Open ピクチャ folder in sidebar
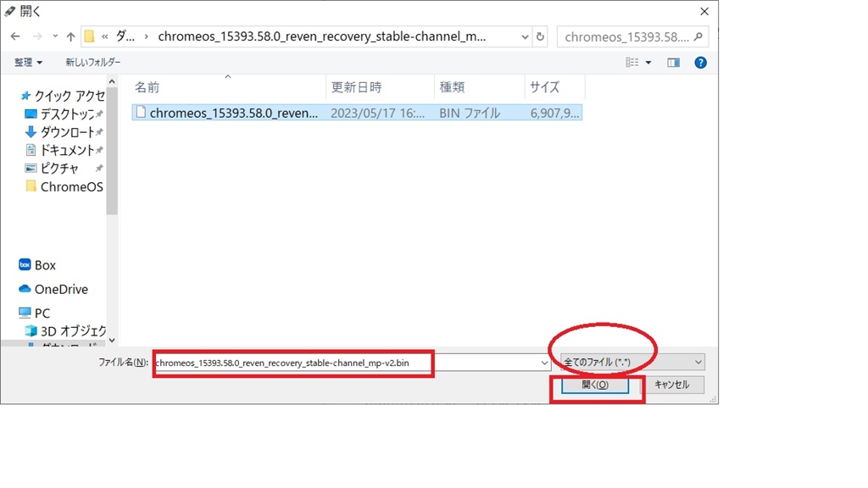 click(59, 169)
